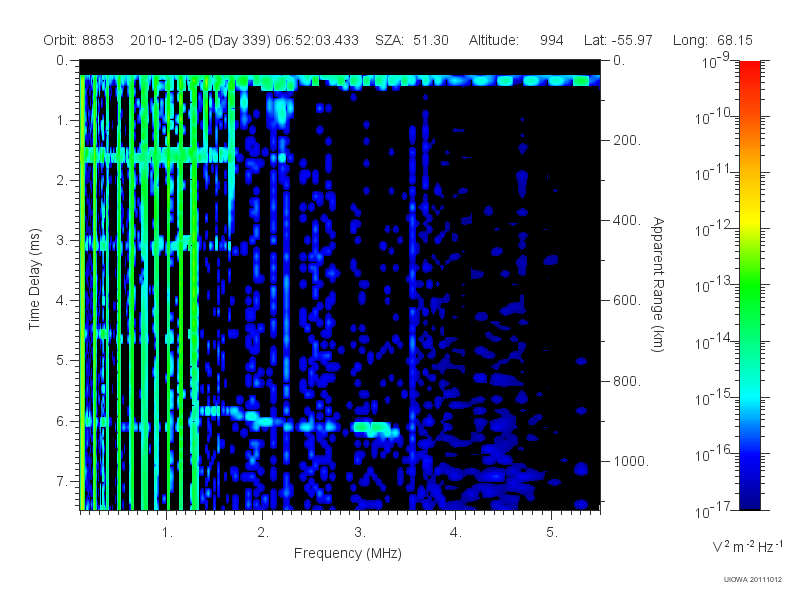Click the '10⁻¹⁷' colorbar tick label
The height and width of the screenshot is (600, 800).
coord(714,511)
